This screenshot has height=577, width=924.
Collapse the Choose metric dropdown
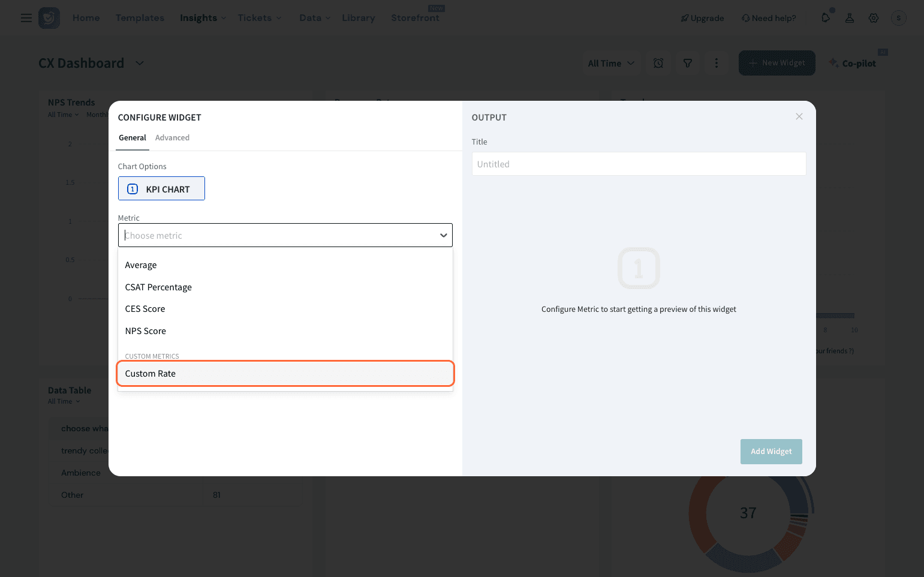click(x=443, y=236)
